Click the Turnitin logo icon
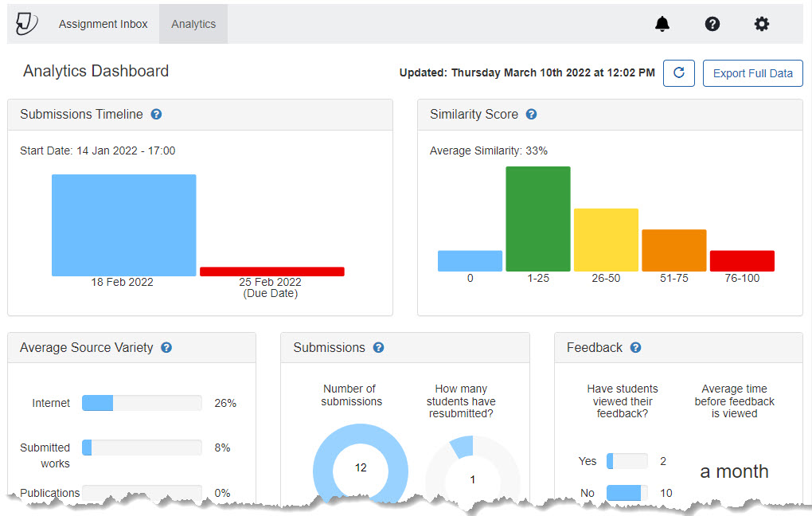 coord(26,24)
